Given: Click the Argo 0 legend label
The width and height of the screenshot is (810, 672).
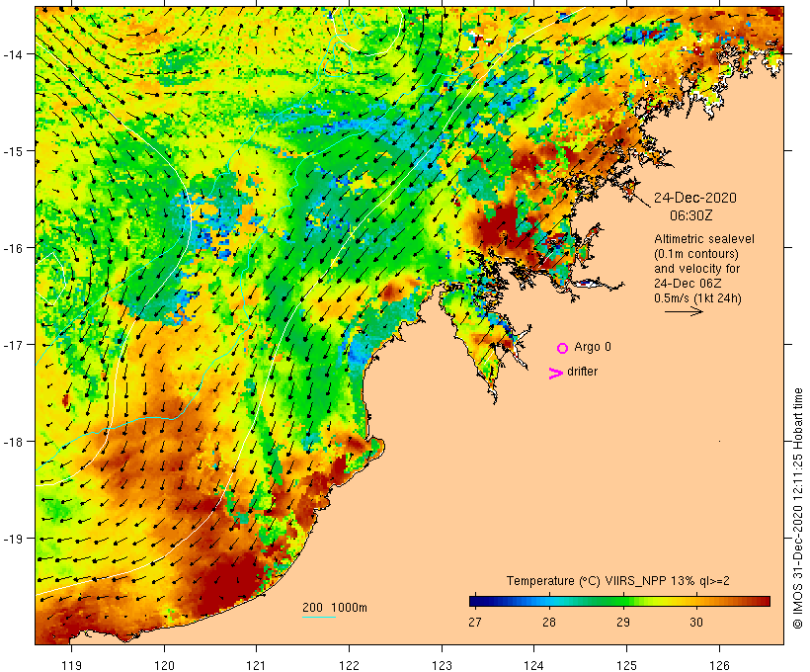Looking at the screenshot, I should pyautogui.click(x=592, y=347).
